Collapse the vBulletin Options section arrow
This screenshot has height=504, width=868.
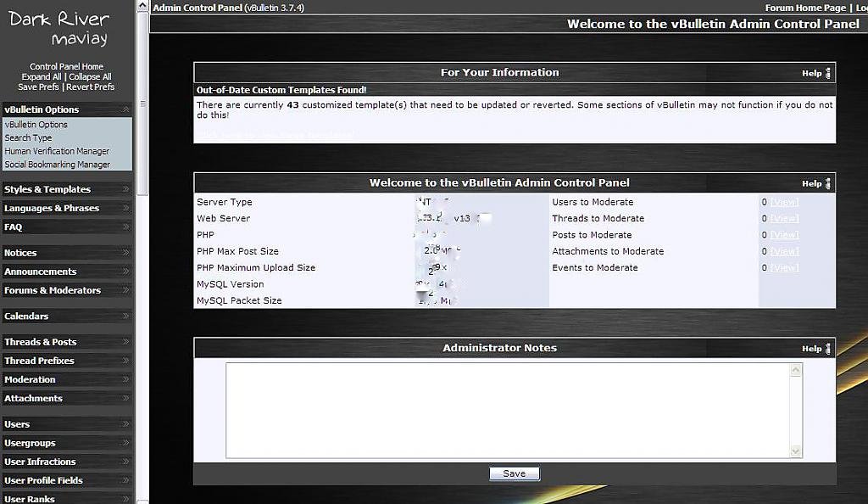(x=125, y=109)
